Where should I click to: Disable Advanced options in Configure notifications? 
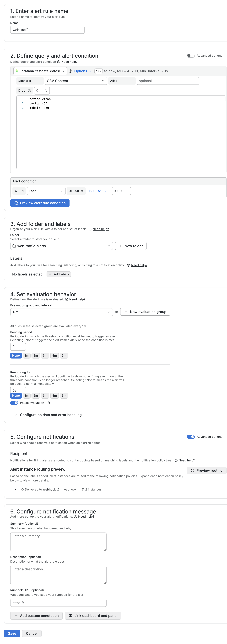190,437
